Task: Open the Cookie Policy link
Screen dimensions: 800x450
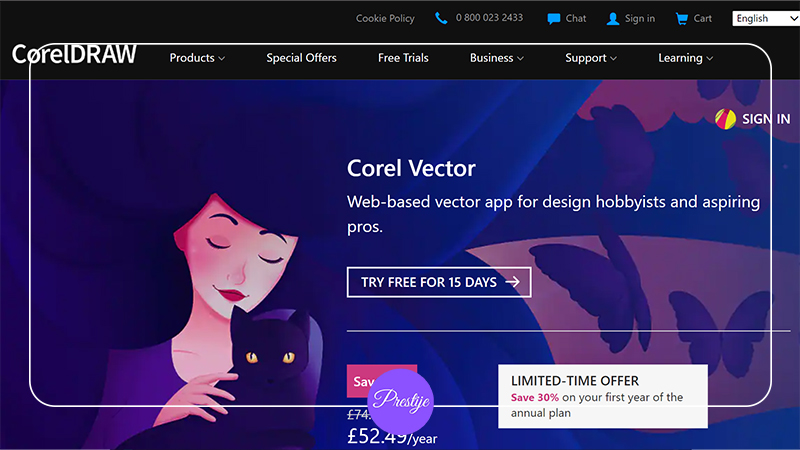Action: [385, 18]
